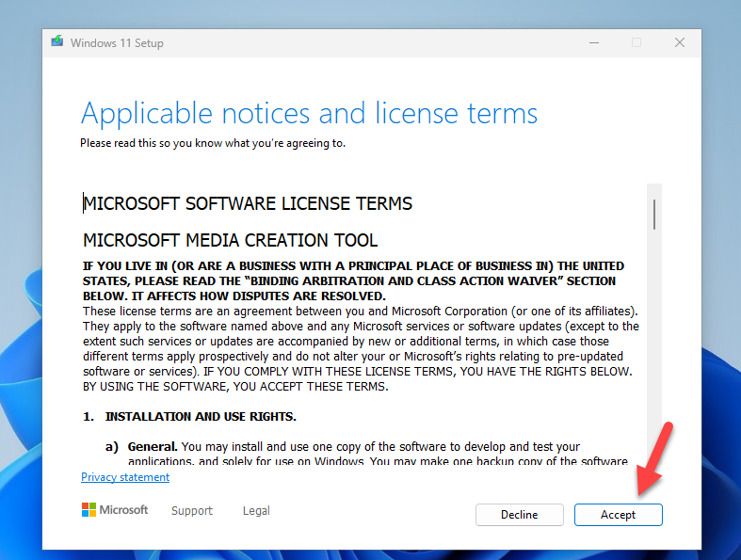
Task: Click the "General." clause text
Action: click(x=153, y=446)
